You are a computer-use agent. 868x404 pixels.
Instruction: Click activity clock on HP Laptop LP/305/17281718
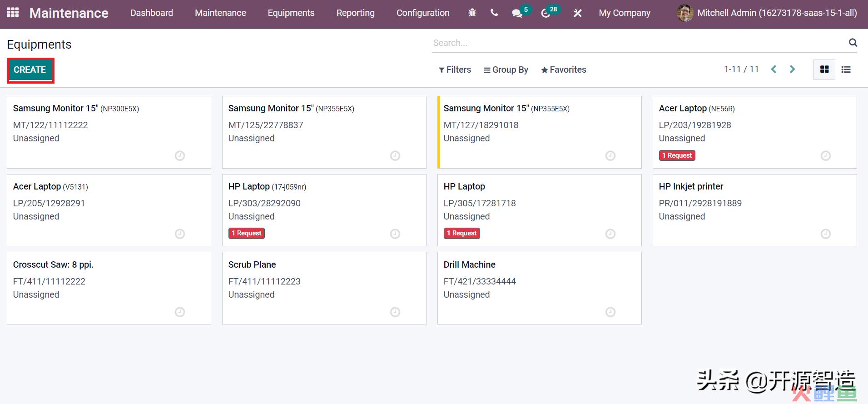pos(610,234)
